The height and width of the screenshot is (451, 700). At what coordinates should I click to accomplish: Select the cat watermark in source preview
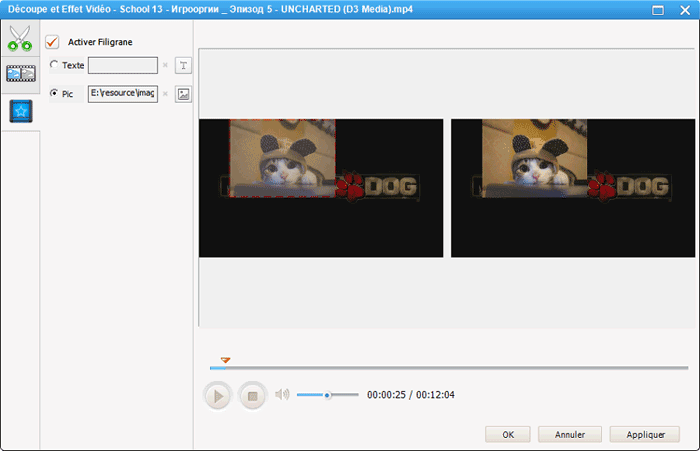pos(282,158)
